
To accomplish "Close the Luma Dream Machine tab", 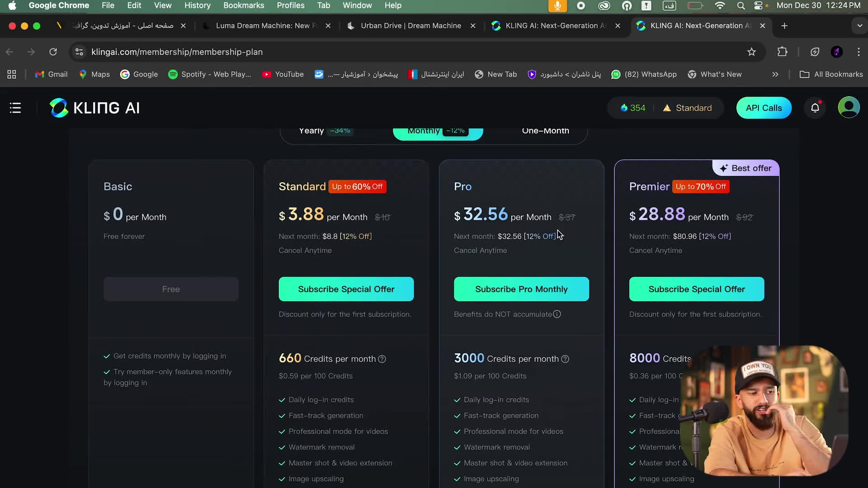I will click(x=328, y=26).
